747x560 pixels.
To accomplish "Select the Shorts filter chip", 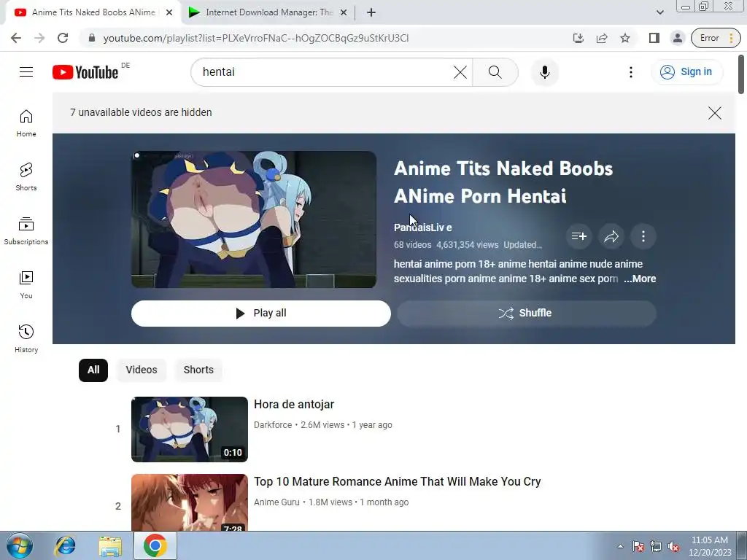I will pyautogui.click(x=198, y=370).
